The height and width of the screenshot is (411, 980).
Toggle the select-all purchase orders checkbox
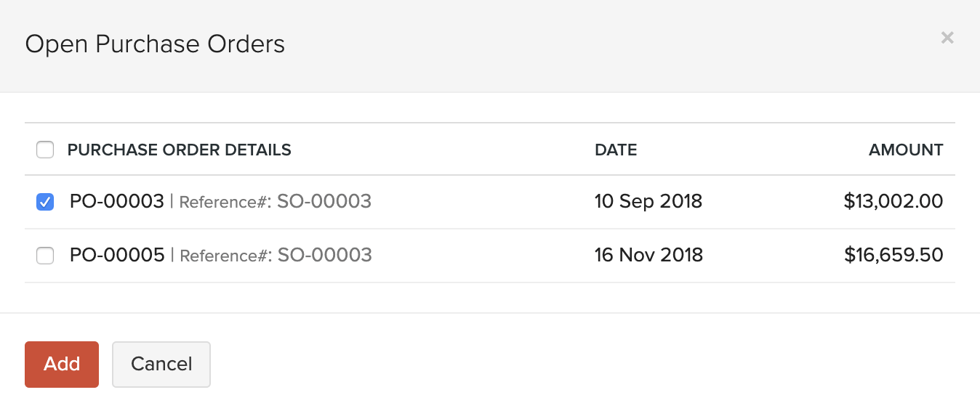[45, 150]
